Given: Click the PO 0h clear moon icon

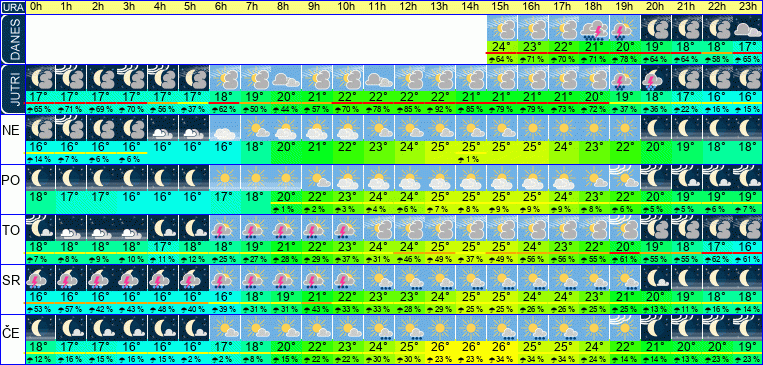Looking at the screenshot, I should click(x=40, y=178).
